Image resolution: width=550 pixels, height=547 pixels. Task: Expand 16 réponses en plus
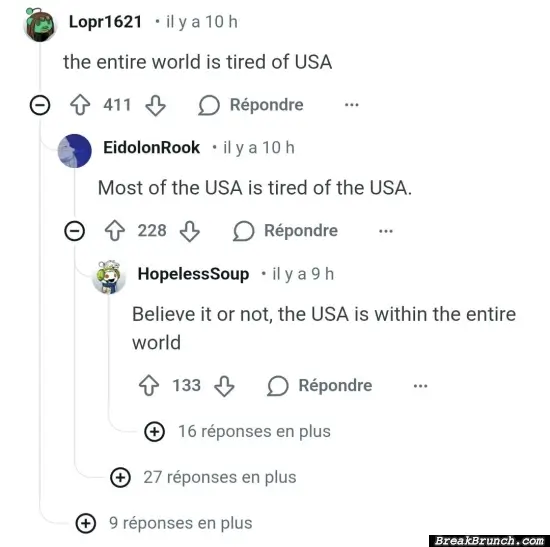[237, 431]
